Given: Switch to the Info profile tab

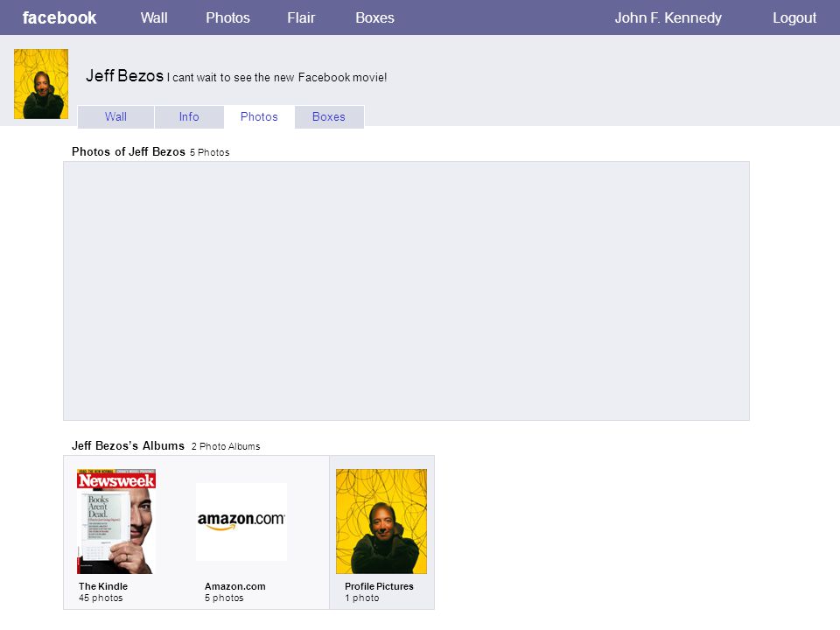Looking at the screenshot, I should (x=189, y=116).
